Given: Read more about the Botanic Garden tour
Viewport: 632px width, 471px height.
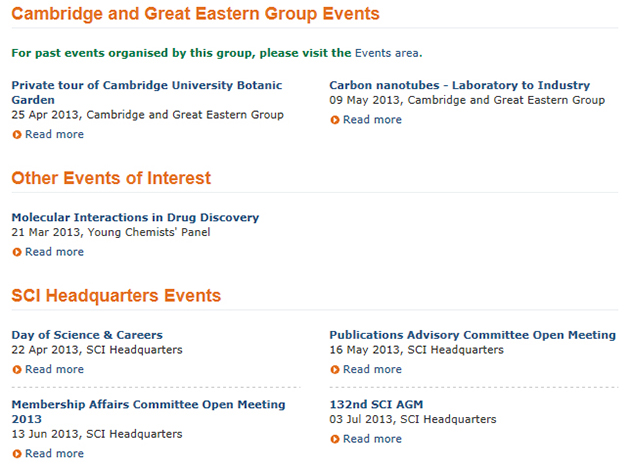Looking at the screenshot, I should [x=54, y=135].
